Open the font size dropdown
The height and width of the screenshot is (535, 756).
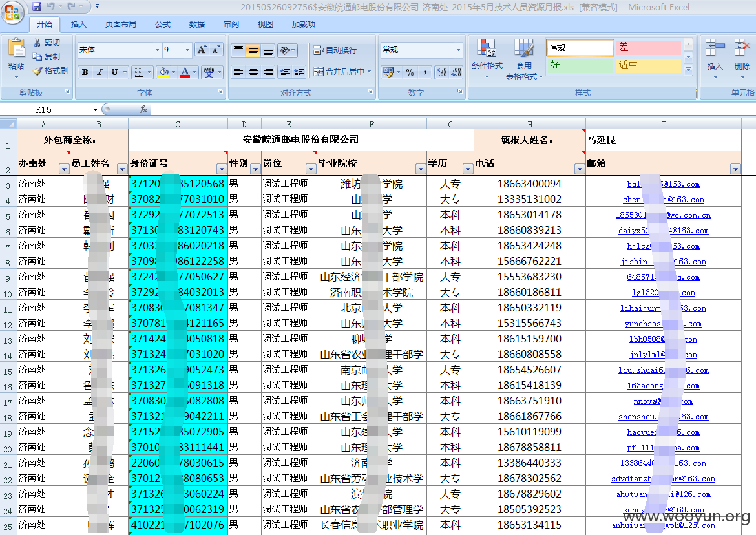pos(187,50)
